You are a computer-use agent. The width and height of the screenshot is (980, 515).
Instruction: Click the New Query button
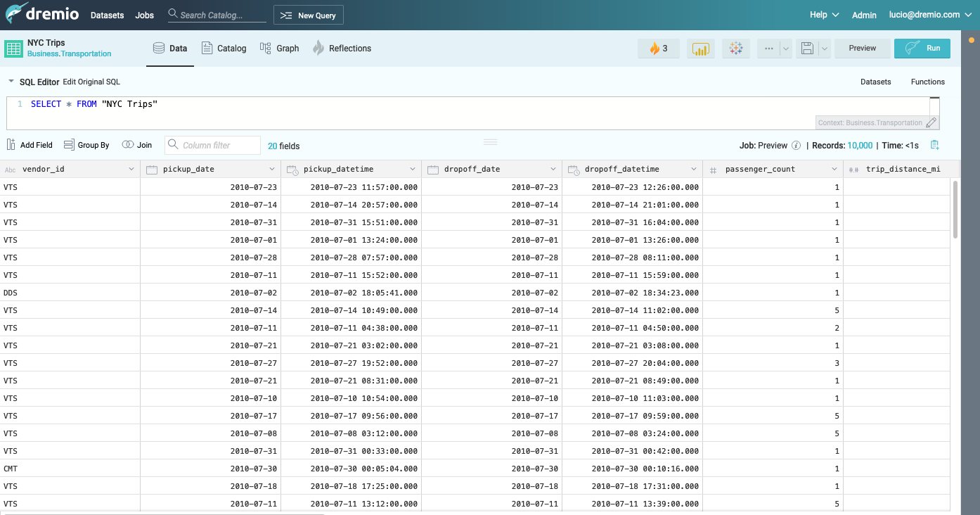click(308, 15)
